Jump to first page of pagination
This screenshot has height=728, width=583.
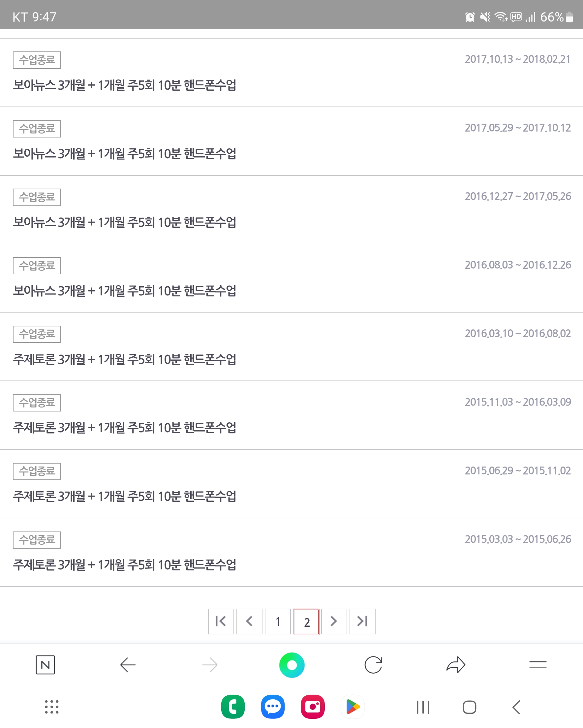point(221,621)
